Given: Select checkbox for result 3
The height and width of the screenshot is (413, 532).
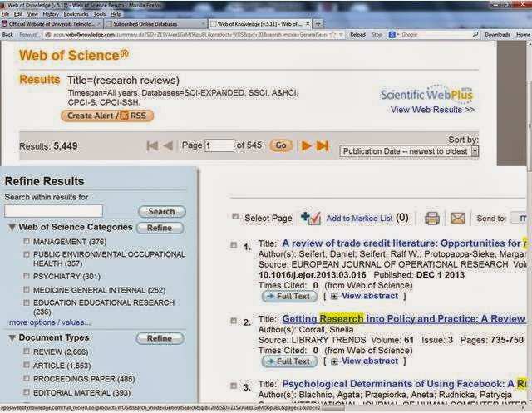Looking at the screenshot, I should (234, 386).
